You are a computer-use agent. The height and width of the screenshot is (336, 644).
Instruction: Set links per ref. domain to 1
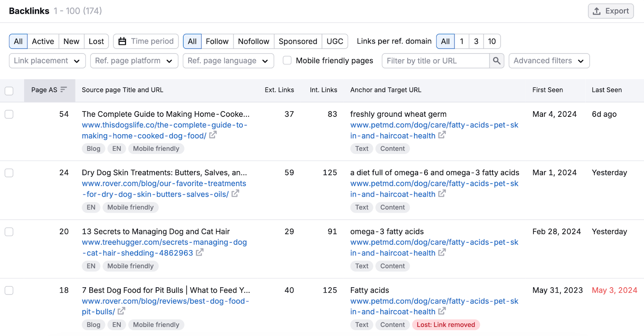462,41
